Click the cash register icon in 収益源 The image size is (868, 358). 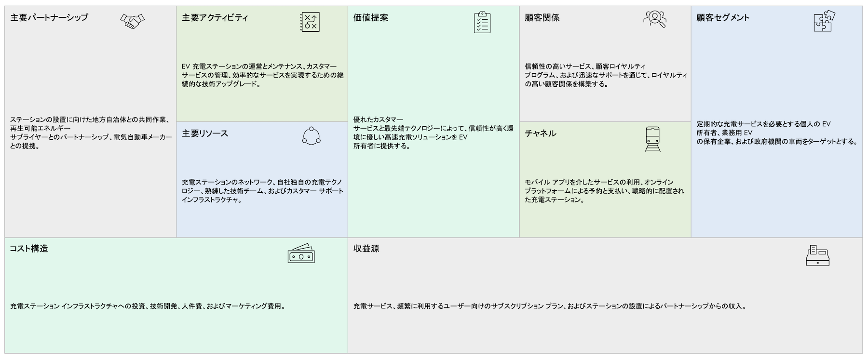(818, 255)
